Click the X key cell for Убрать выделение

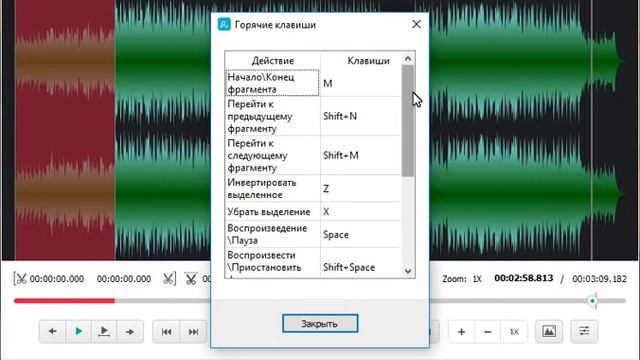361,211
